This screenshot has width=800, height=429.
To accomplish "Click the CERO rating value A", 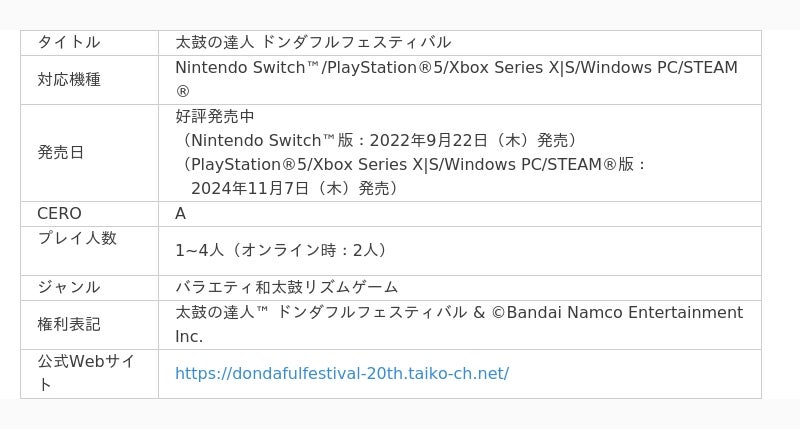I will tap(181, 213).
